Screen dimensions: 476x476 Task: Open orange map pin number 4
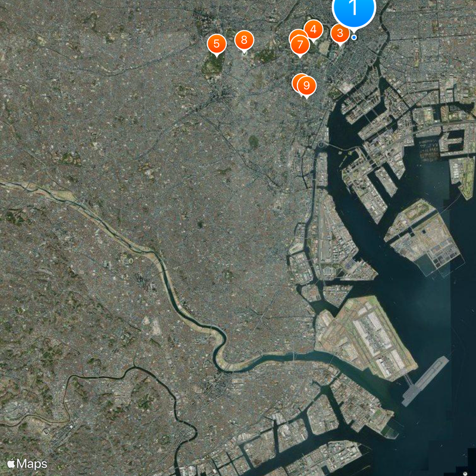tap(314, 30)
